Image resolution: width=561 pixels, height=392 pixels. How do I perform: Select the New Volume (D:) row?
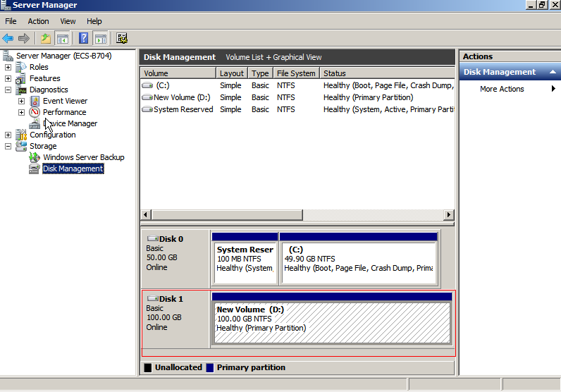(x=297, y=97)
